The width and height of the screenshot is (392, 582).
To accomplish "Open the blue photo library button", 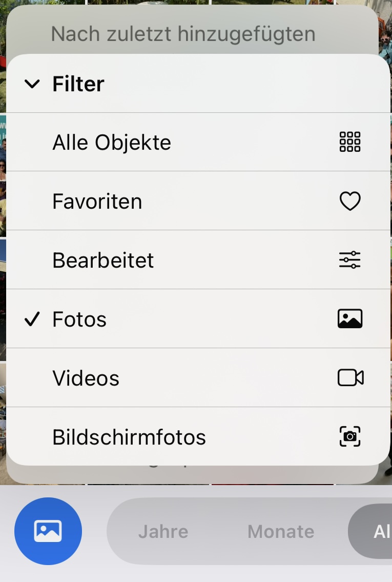I will [x=48, y=531].
